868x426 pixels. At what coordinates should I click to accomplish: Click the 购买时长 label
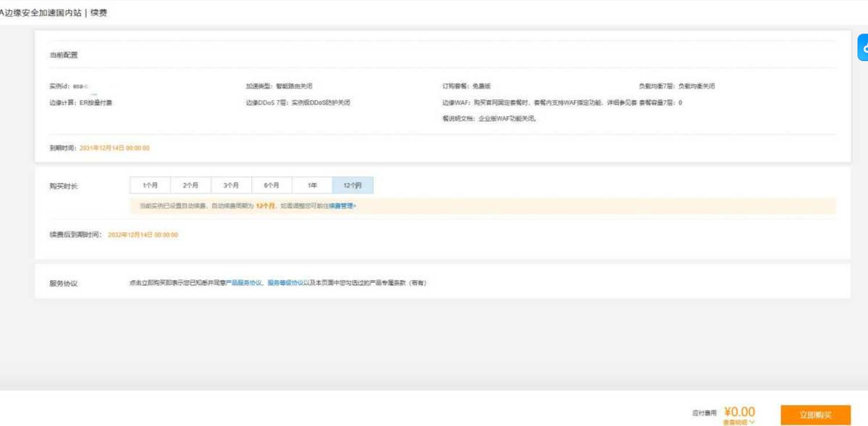point(63,186)
